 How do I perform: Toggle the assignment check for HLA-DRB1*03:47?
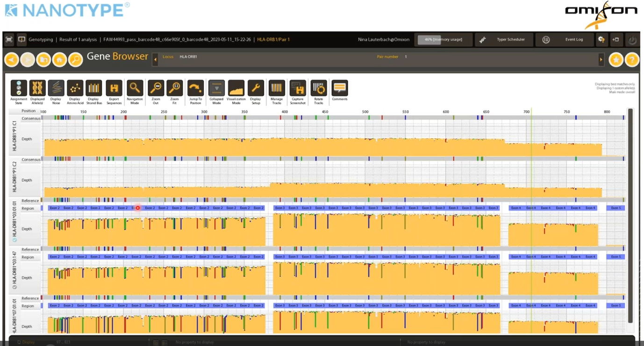[14, 287]
